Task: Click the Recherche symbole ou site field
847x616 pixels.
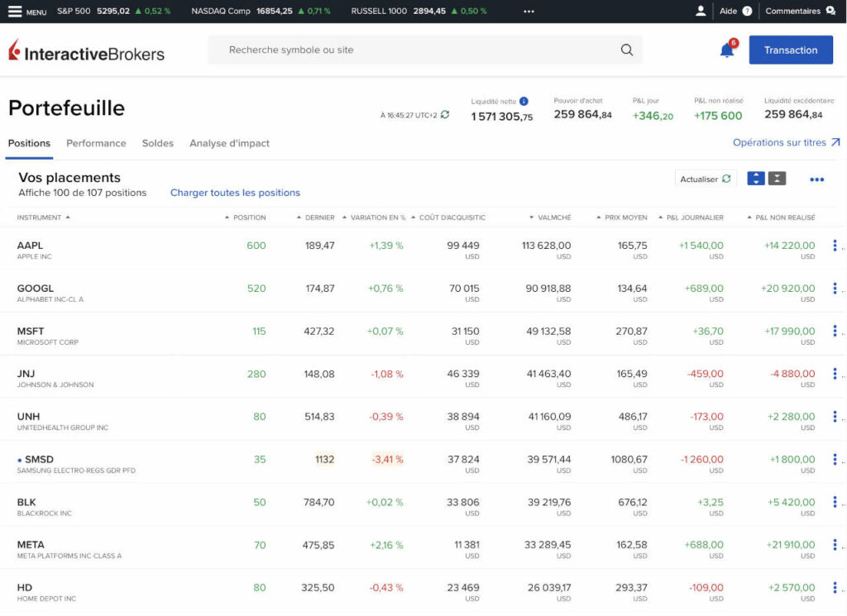Action: pyautogui.click(x=425, y=50)
